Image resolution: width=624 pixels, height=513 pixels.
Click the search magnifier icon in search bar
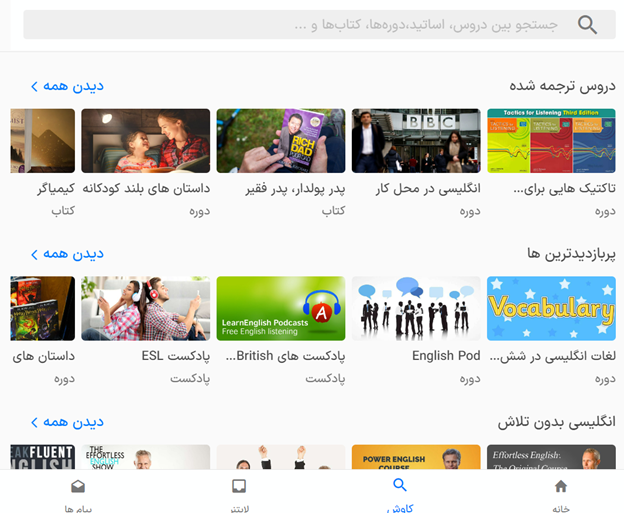(x=587, y=25)
